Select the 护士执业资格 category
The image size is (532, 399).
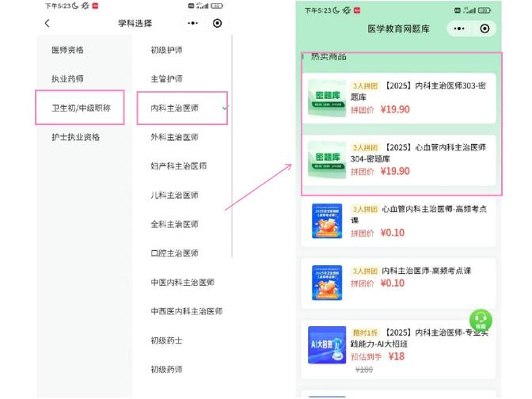coord(76,137)
